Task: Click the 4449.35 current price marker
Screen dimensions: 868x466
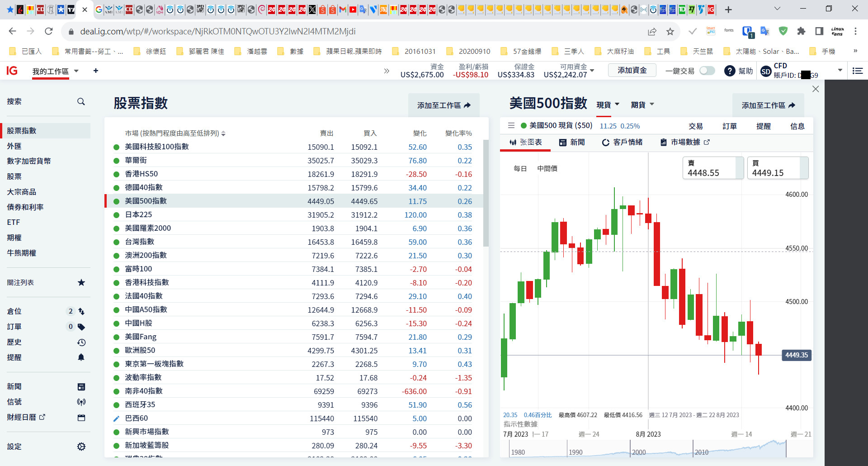Action: 797,355
